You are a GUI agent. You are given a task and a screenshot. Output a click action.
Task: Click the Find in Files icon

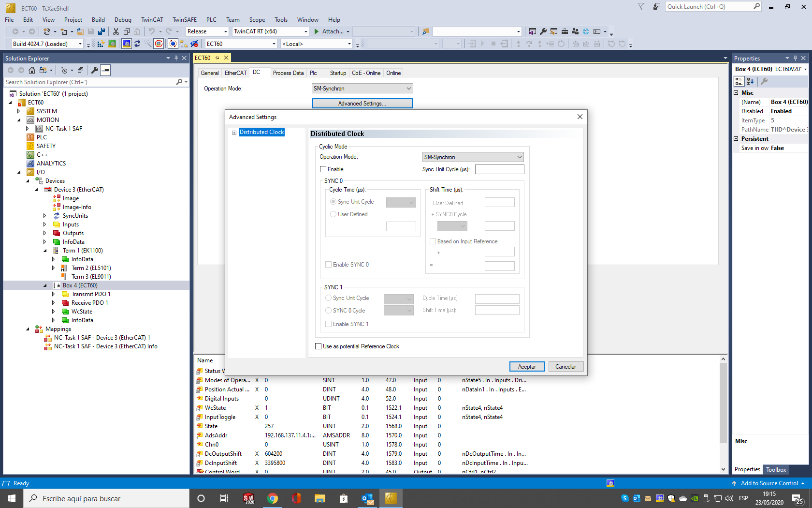tap(426, 31)
